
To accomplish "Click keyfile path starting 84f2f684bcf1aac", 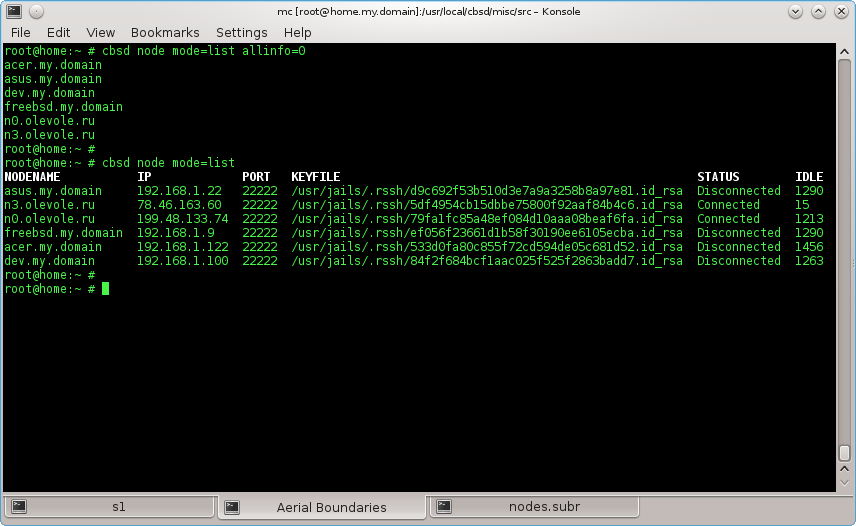I will pos(487,261).
